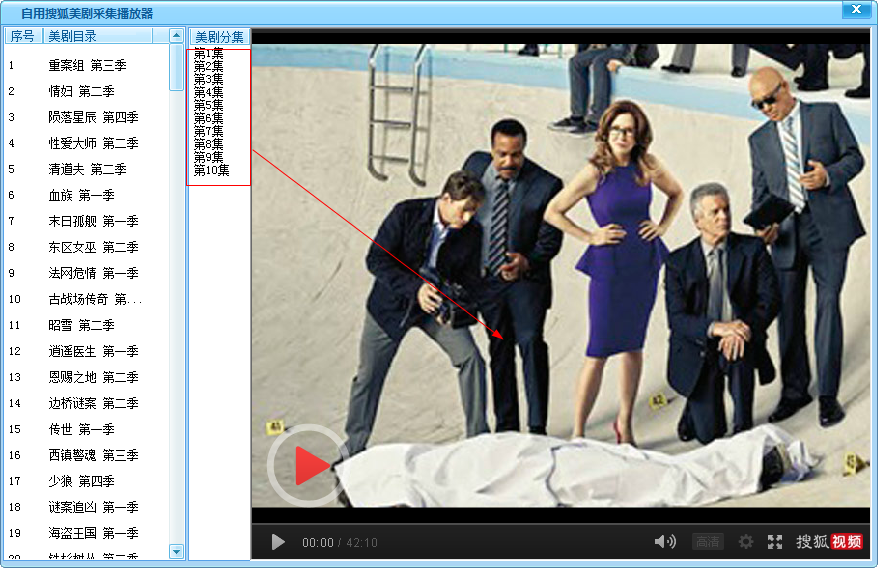The height and width of the screenshot is (568, 878).
Task: Select 性爱大师 第二季 row
Action: (87, 143)
